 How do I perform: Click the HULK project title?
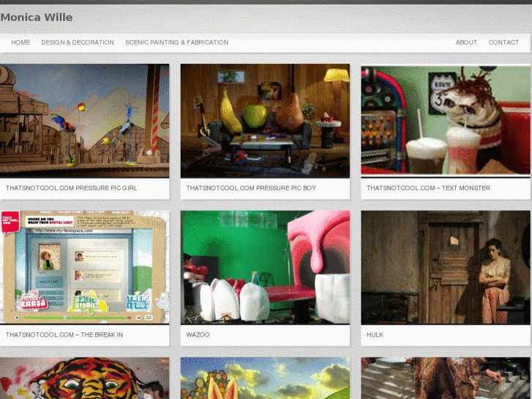pyautogui.click(x=375, y=335)
